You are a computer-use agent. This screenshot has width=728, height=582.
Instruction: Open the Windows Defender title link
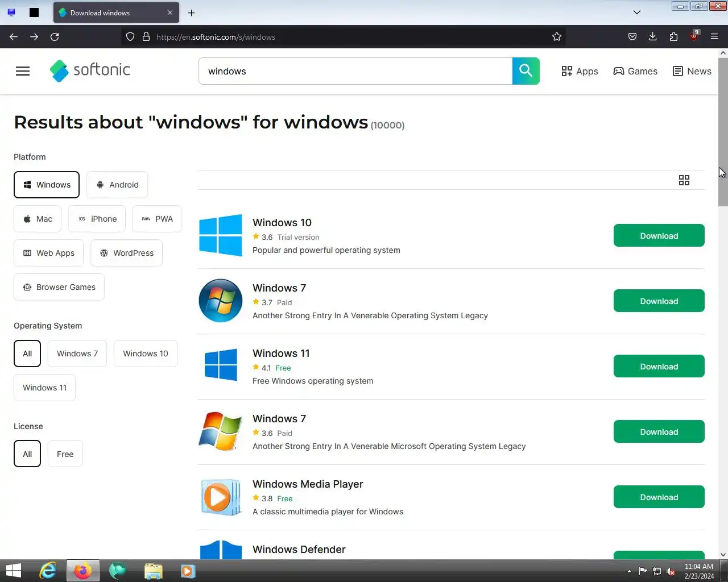pos(299,550)
